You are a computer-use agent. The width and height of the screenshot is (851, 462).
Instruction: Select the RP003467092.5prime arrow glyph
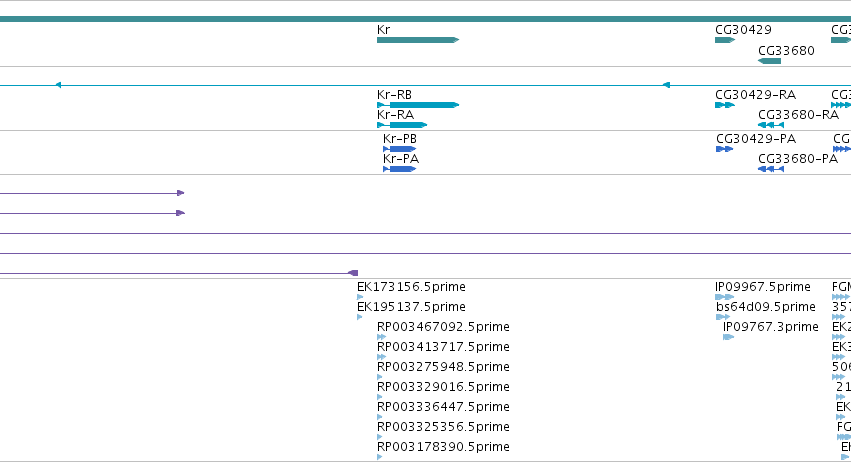click(x=381, y=337)
